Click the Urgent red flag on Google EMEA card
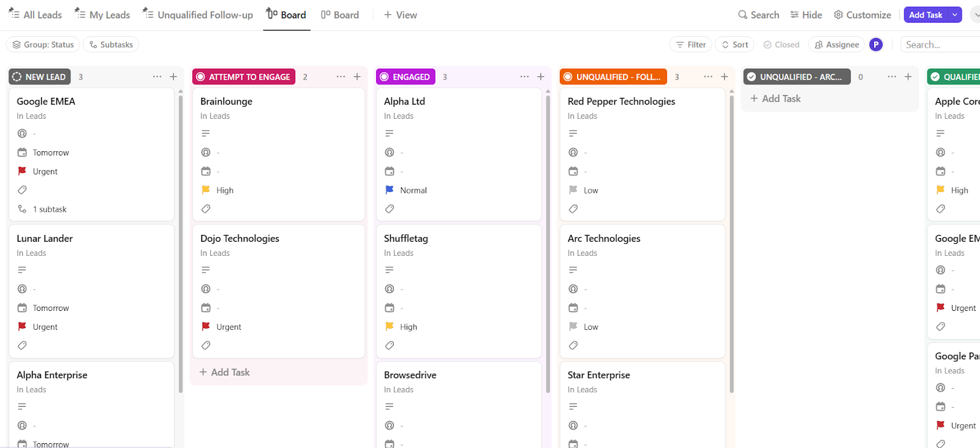This screenshot has height=448, width=980. tap(22, 171)
